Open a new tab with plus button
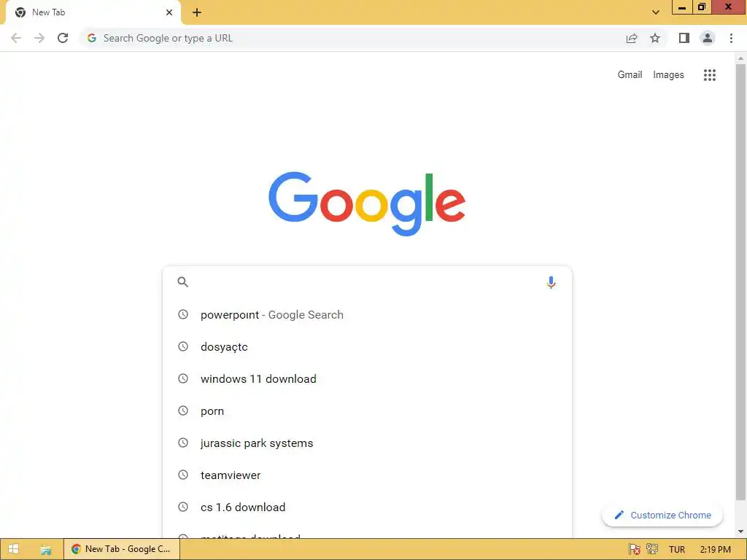747x560 pixels. (x=197, y=12)
